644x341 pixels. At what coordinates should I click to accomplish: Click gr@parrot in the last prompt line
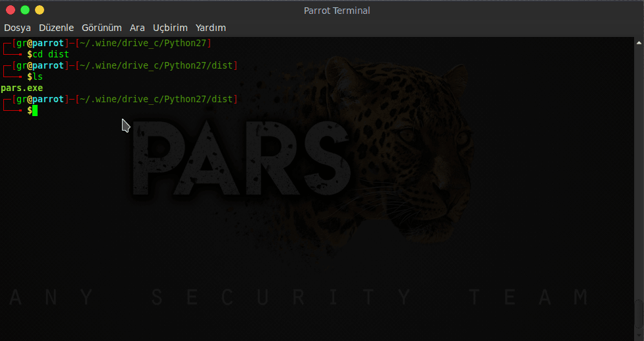40,99
